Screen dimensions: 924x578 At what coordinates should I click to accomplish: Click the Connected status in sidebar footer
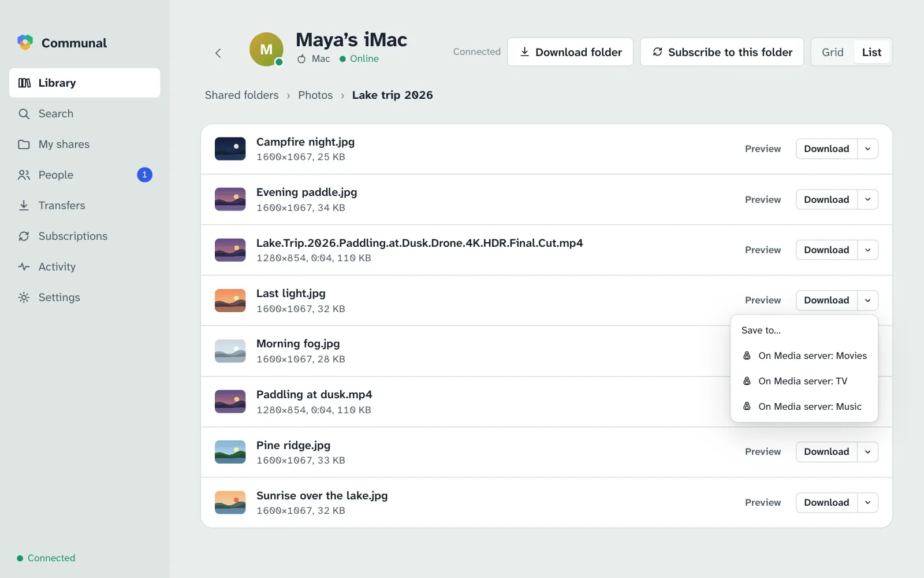46,558
